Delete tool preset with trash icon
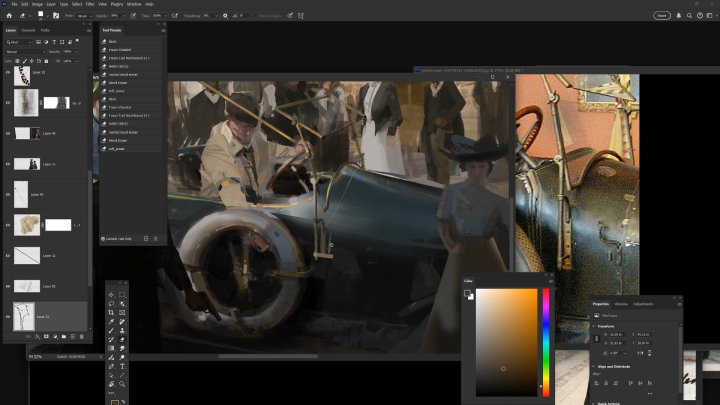Viewport: 720px width, 405px height. pos(155,239)
